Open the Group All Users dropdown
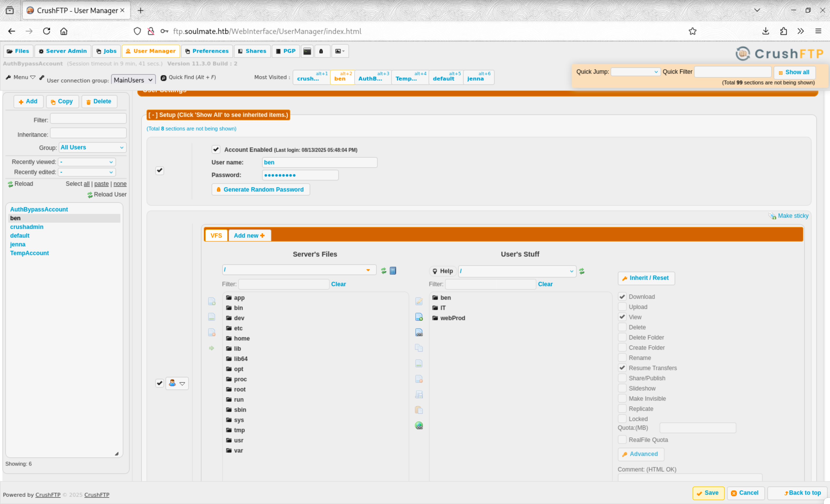The height and width of the screenshot is (504, 830). (x=92, y=147)
